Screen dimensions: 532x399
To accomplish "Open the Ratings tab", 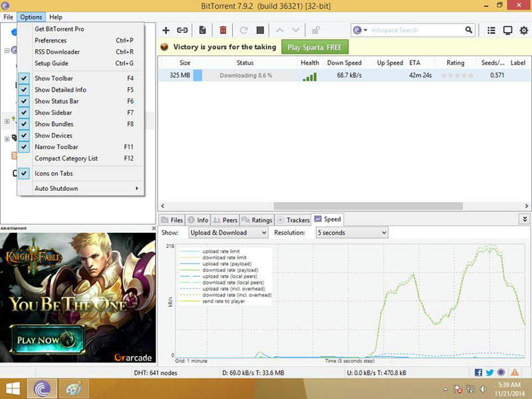I will click(257, 220).
